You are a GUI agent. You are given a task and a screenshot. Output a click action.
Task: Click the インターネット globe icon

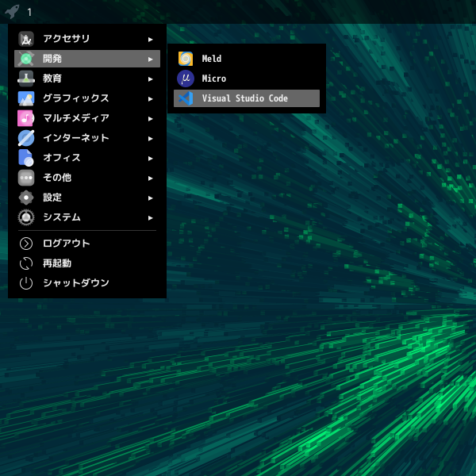point(26,138)
